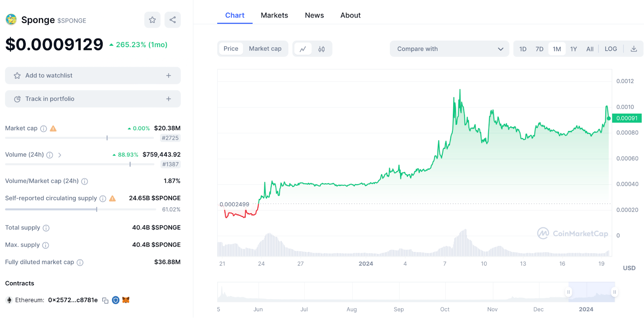This screenshot has height=318, width=644.
Task: Click the Volume (24h) range bar
Action: point(80,164)
